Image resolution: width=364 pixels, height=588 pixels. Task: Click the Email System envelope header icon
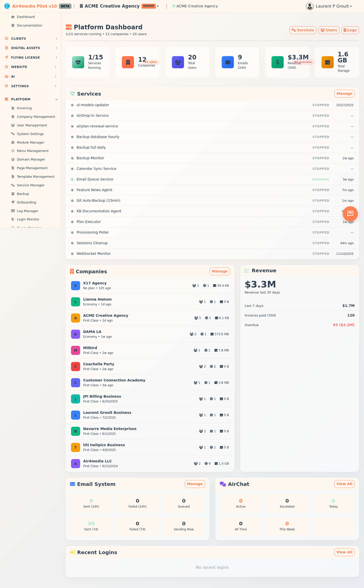[x=73, y=484]
